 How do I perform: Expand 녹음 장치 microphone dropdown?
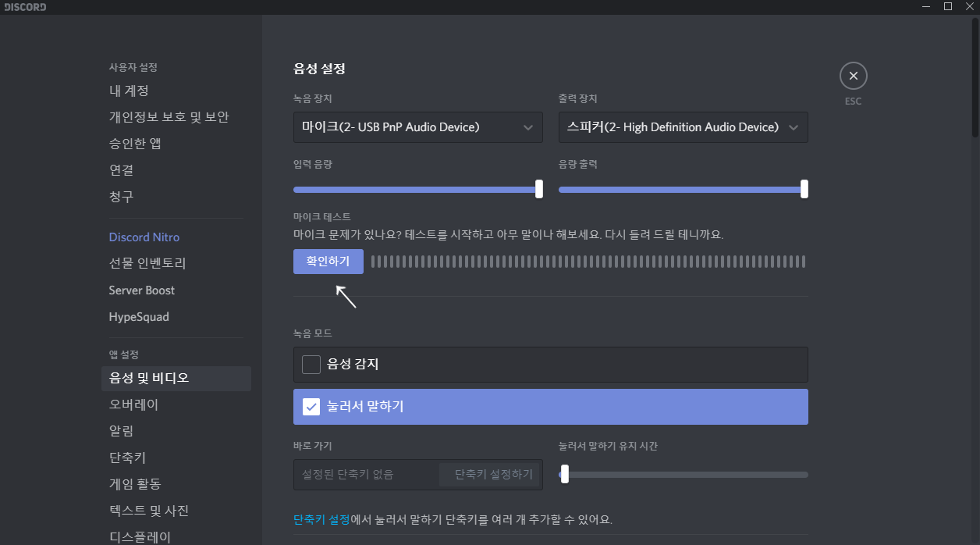(x=418, y=126)
